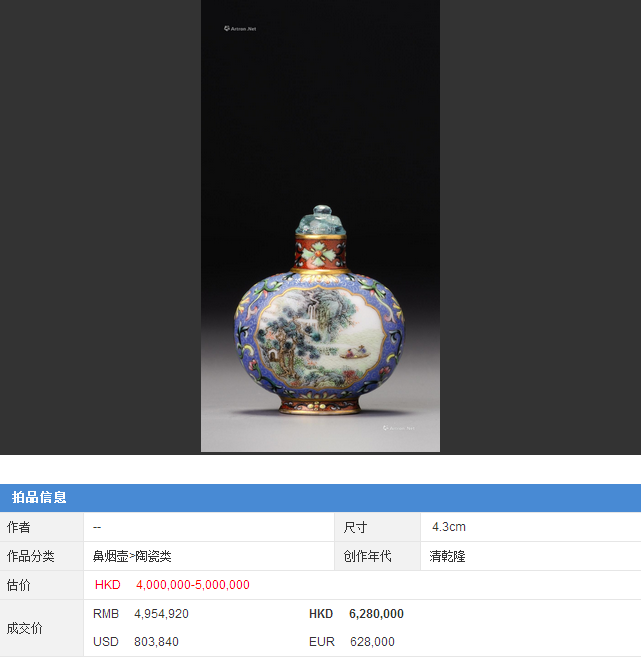Click the USD 803,840 price
Viewport: 641px width, 657px height.
click(136, 641)
